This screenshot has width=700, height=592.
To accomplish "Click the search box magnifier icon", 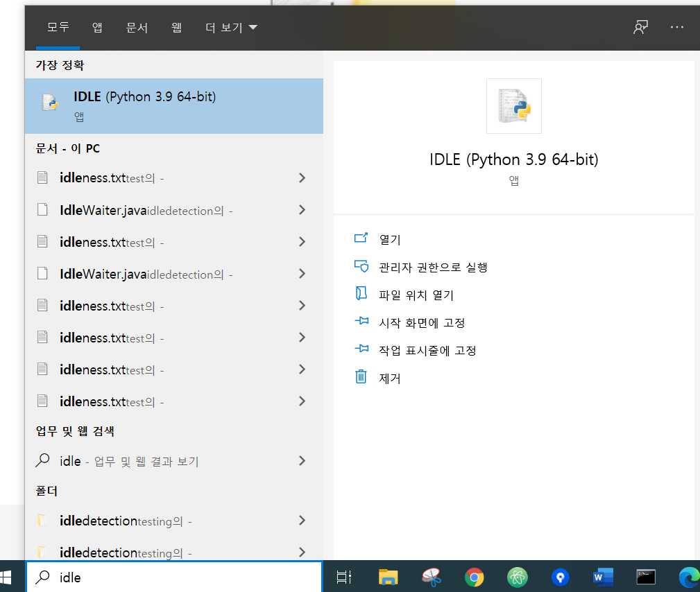I will (42, 577).
